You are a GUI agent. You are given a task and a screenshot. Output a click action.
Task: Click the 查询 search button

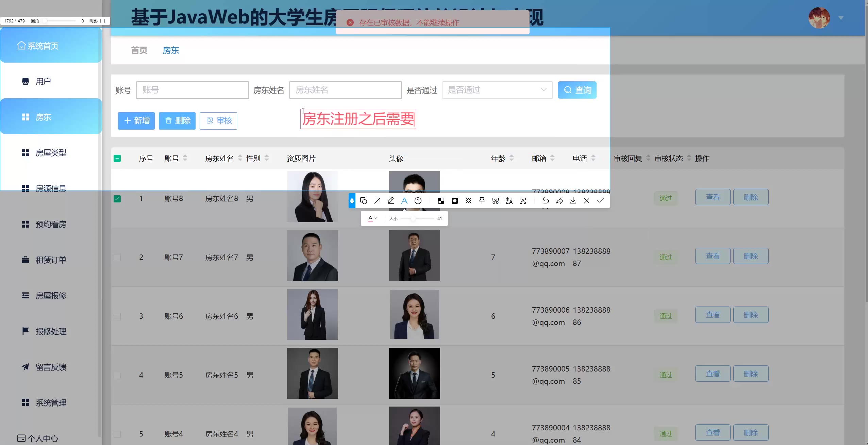577,90
